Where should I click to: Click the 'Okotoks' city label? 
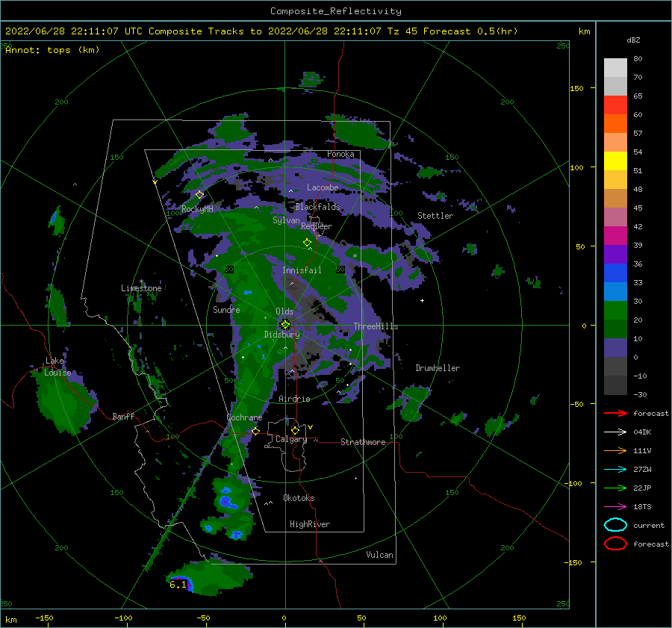click(x=299, y=498)
